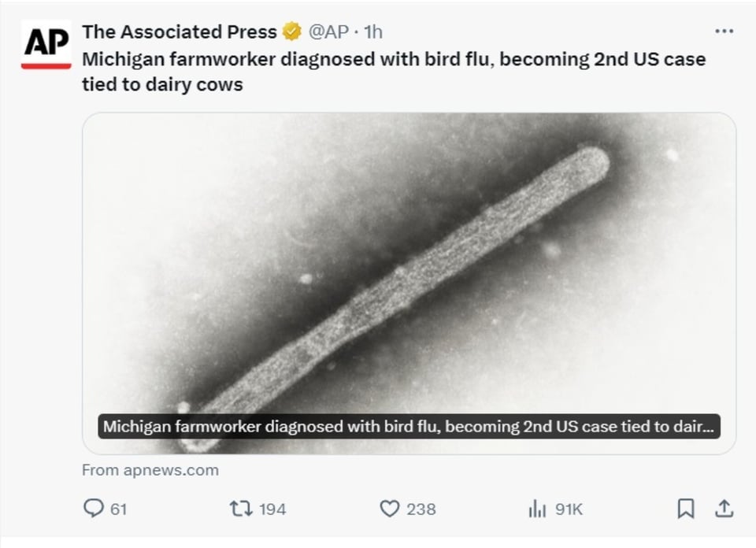The image size is (756, 548).
Task: Click the gold verified badge
Action: tap(291, 31)
